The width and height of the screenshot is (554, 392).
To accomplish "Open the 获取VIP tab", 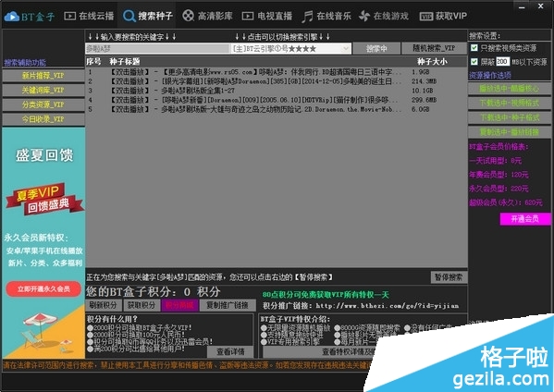I will (443, 16).
